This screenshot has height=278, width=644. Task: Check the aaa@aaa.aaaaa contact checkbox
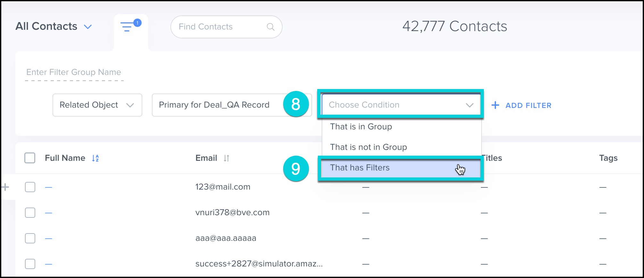(30, 238)
